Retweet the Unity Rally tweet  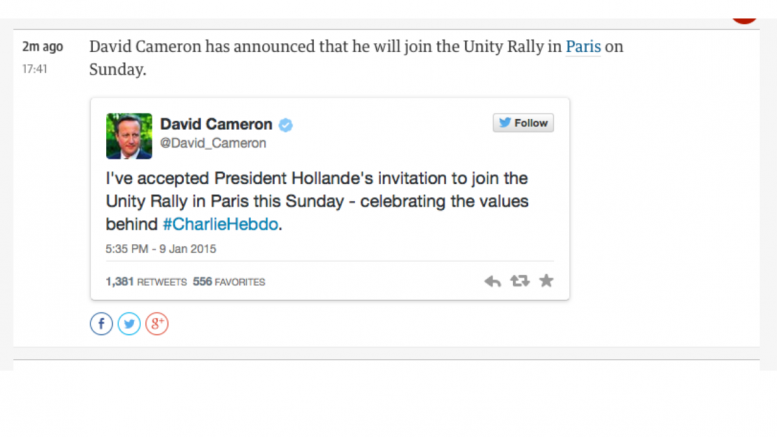tap(520, 281)
